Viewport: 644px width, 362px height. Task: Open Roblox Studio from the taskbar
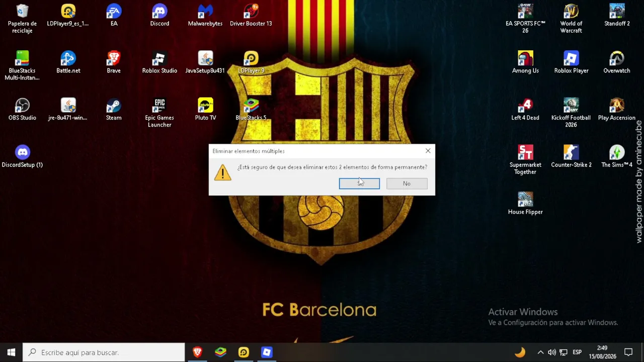pos(267,352)
